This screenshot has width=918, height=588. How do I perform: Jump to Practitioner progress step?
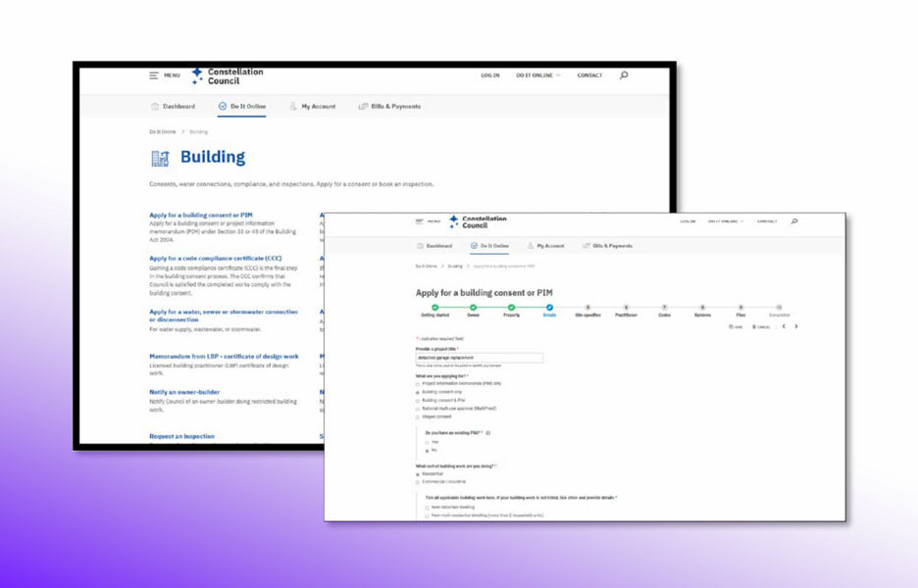point(626,311)
